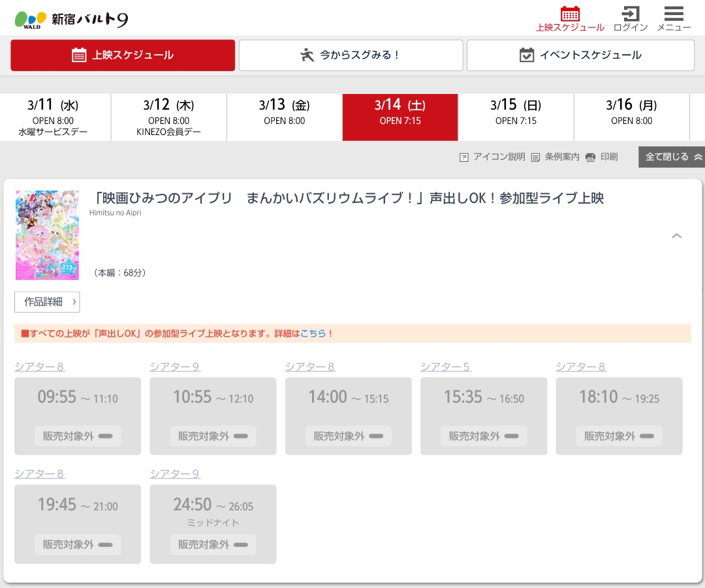The image size is (705, 588).
Task: Open the アイコン説明 icon legend link
Action: (x=492, y=157)
